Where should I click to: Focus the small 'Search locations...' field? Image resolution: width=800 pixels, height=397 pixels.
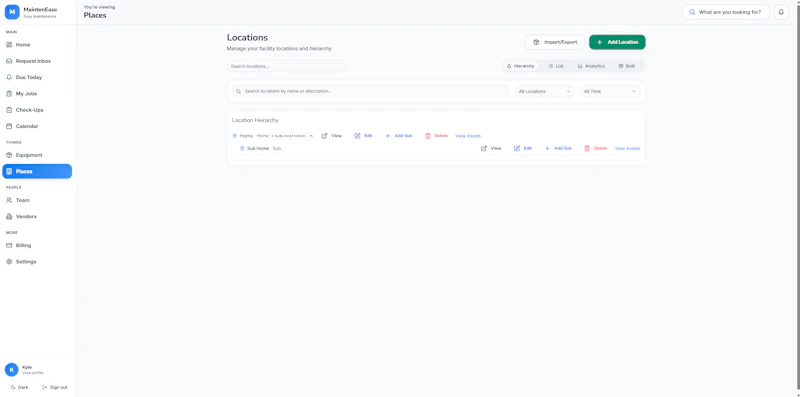tap(287, 66)
